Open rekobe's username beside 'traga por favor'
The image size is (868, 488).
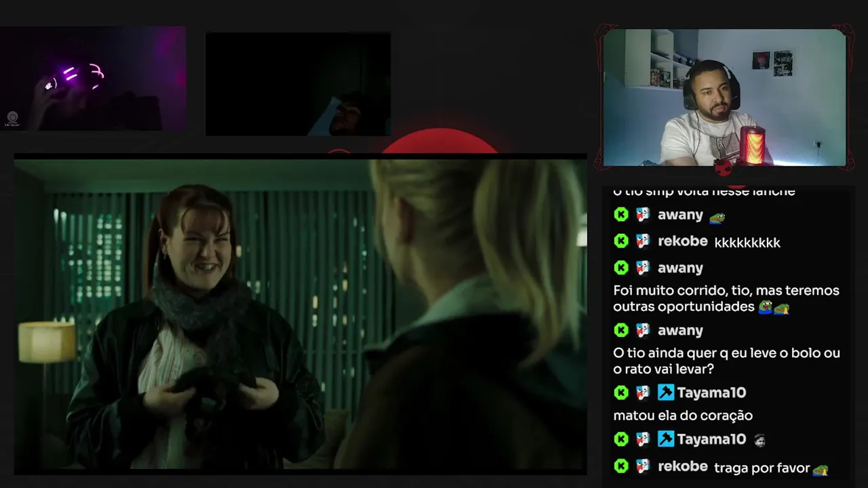[x=682, y=466]
